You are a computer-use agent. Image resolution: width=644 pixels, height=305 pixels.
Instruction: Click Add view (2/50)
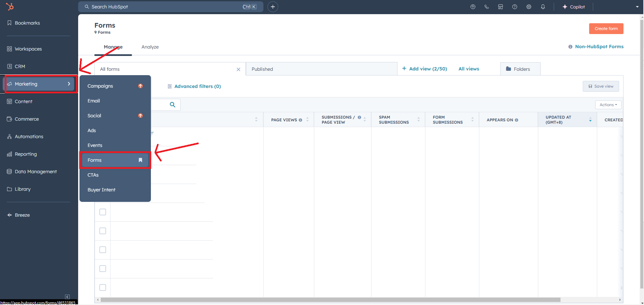pyautogui.click(x=424, y=69)
